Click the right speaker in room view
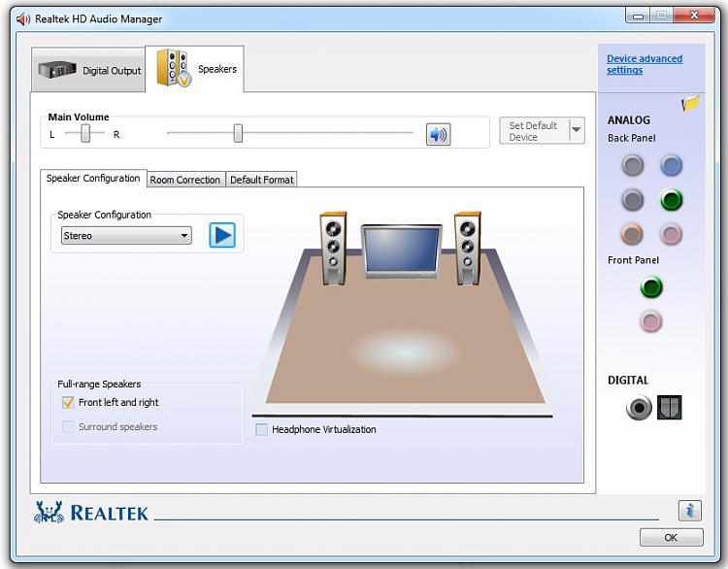 pos(468,248)
